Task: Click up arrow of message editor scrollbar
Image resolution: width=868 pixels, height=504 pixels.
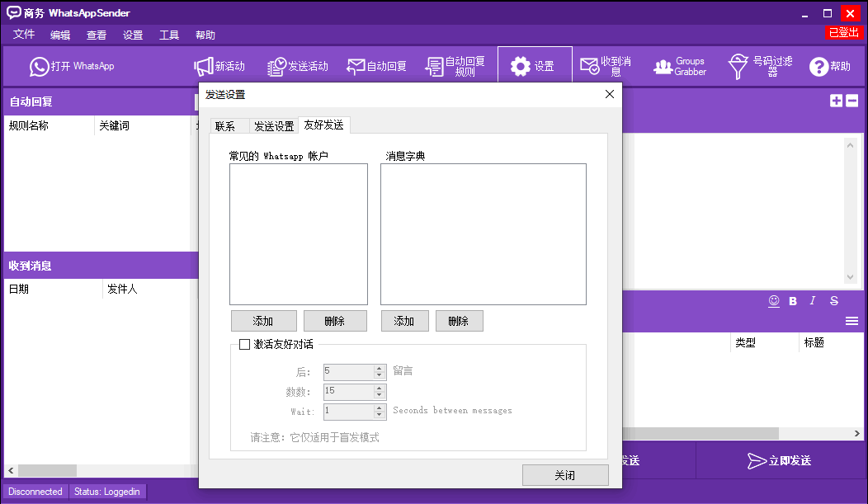Action: click(x=851, y=145)
